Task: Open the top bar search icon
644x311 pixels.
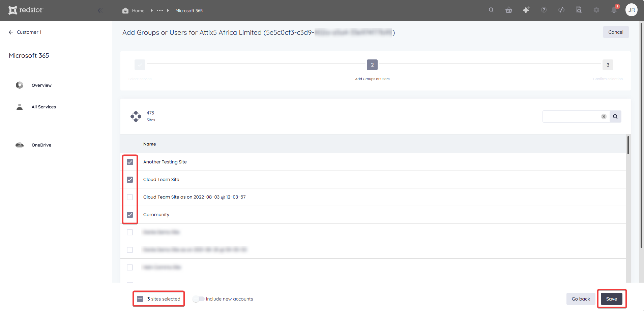Action: (491, 10)
